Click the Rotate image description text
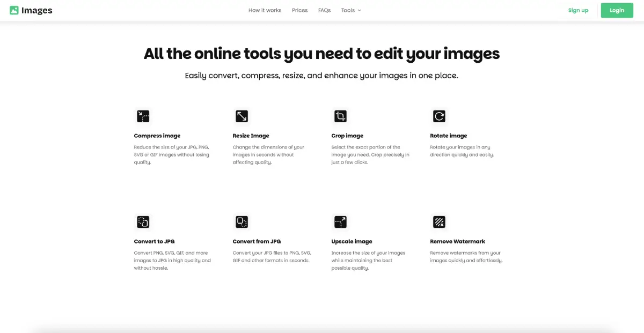 click(462, 151)
